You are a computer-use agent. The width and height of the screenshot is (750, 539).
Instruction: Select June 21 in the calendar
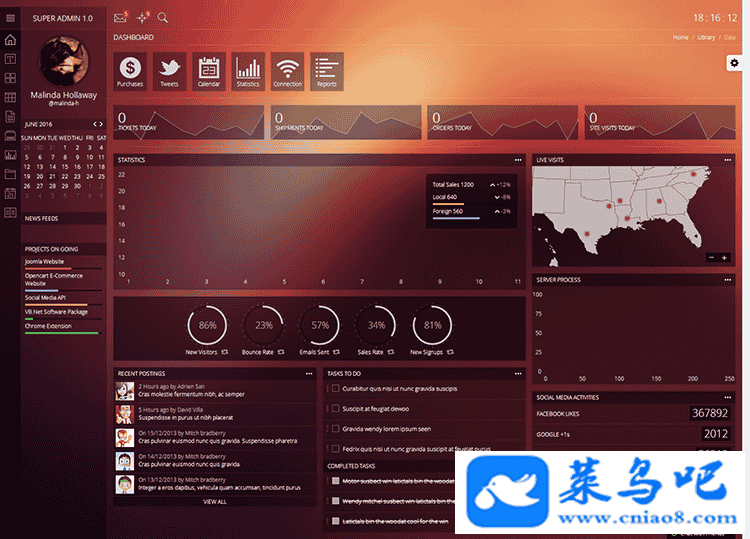tap(52, 176)
